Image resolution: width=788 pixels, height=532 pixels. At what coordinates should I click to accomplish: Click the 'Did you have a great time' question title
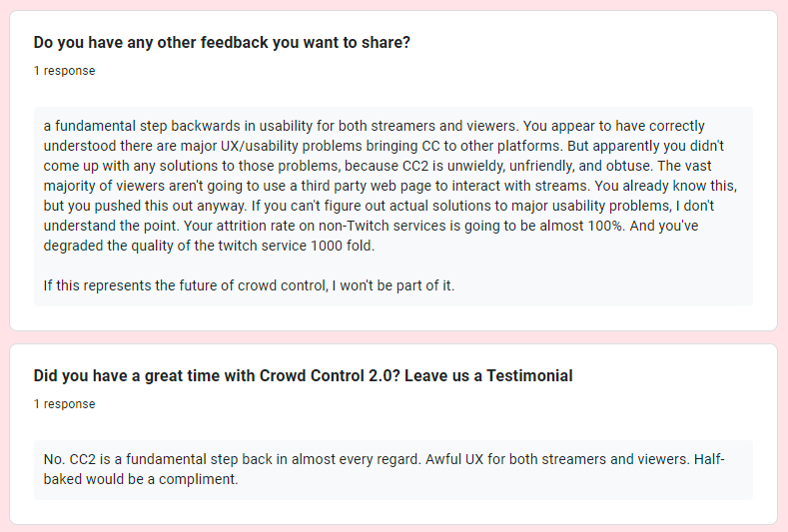tap(303, 375)
